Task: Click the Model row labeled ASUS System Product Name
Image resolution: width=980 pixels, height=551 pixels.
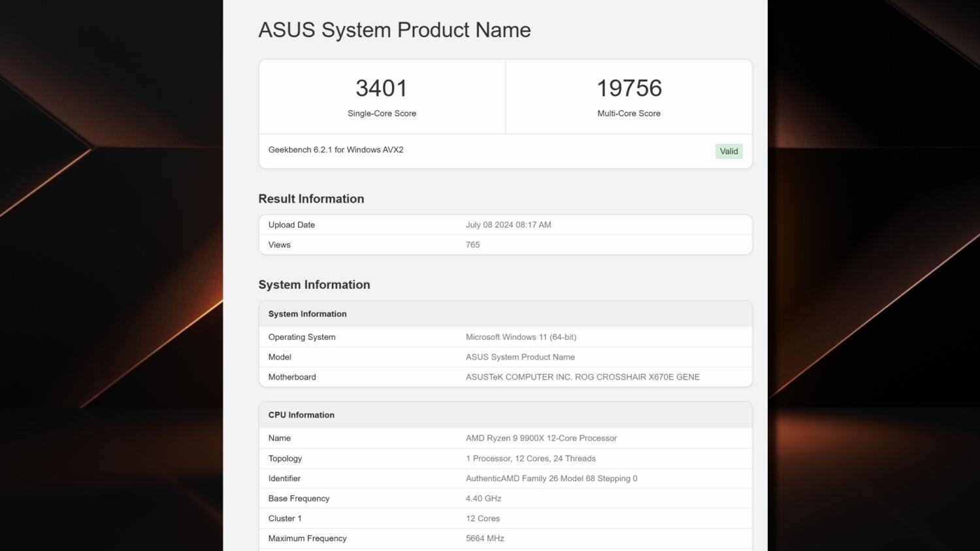Action: click(x=280, y=357)
